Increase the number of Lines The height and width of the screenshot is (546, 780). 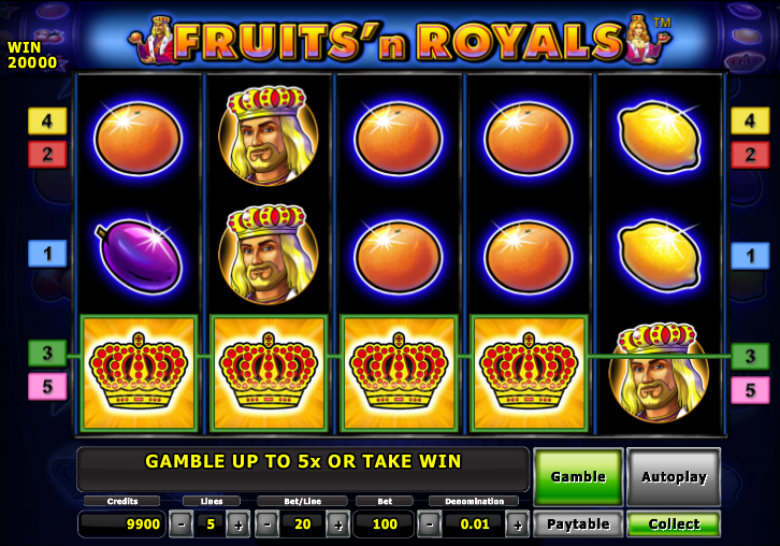pyautogui.click(x=238, y=524)
